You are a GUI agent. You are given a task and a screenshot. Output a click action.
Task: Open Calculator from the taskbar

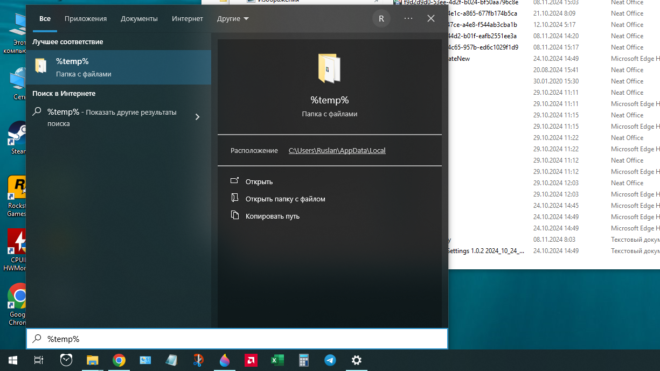pos(304,360)
